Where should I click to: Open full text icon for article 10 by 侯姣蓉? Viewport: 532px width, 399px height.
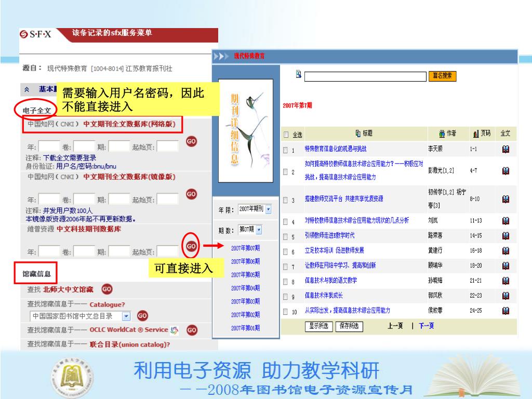click(x=506, y=311)
